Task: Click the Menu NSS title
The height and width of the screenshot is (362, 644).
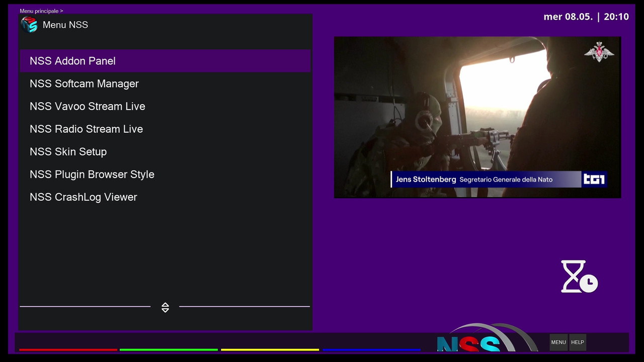Action: coord(65,25)
